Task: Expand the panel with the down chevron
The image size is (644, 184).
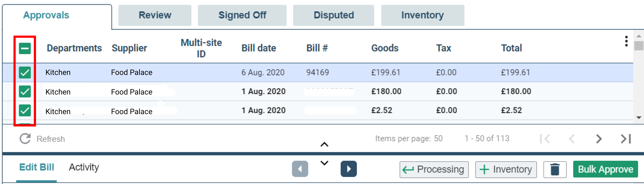Action: click(x=324, y=163)
